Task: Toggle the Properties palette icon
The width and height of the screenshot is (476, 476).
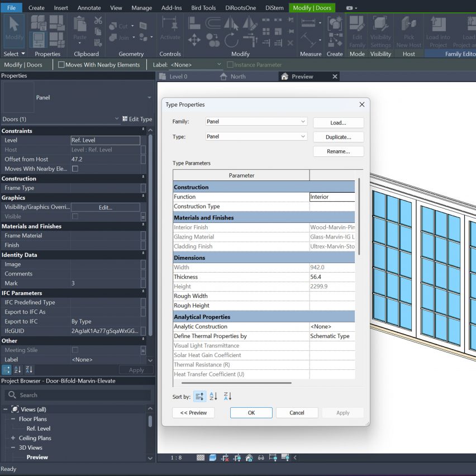Action: click(x=38, y=40)
